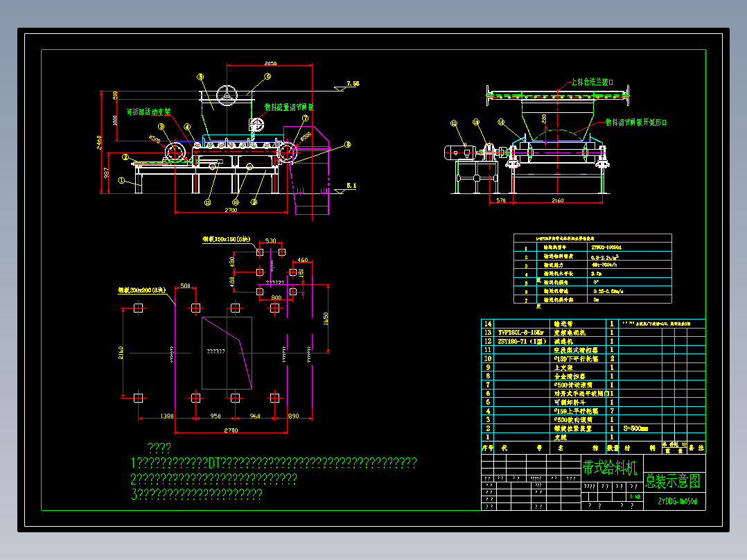Select the 上料仓法兰接口 annotation in front view

coord(592,82)
